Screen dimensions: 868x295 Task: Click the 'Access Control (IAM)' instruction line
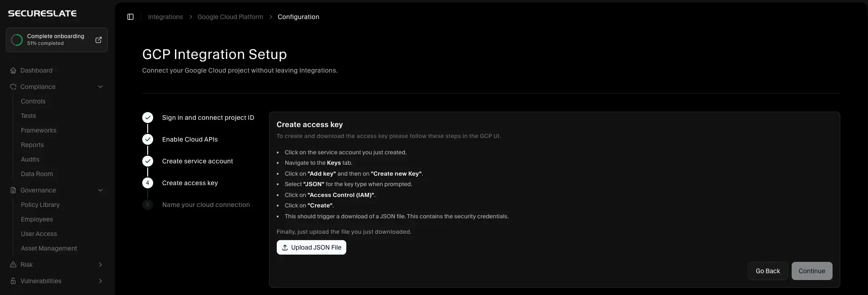330,195
